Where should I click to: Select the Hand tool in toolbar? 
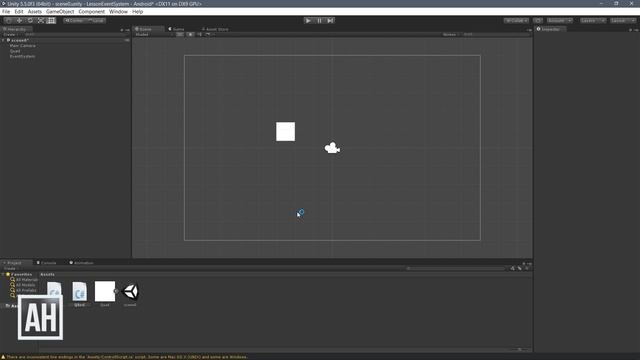(9, 20)
